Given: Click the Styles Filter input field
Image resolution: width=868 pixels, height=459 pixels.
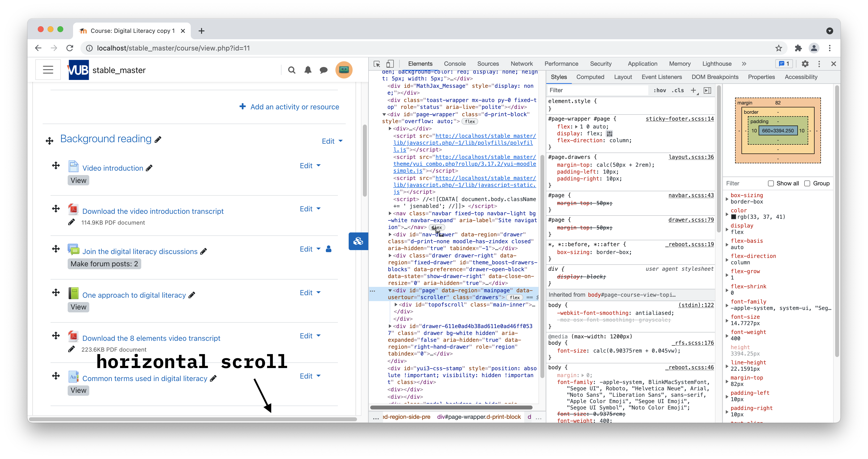Looking at the screenshot, I should point(597,90).
